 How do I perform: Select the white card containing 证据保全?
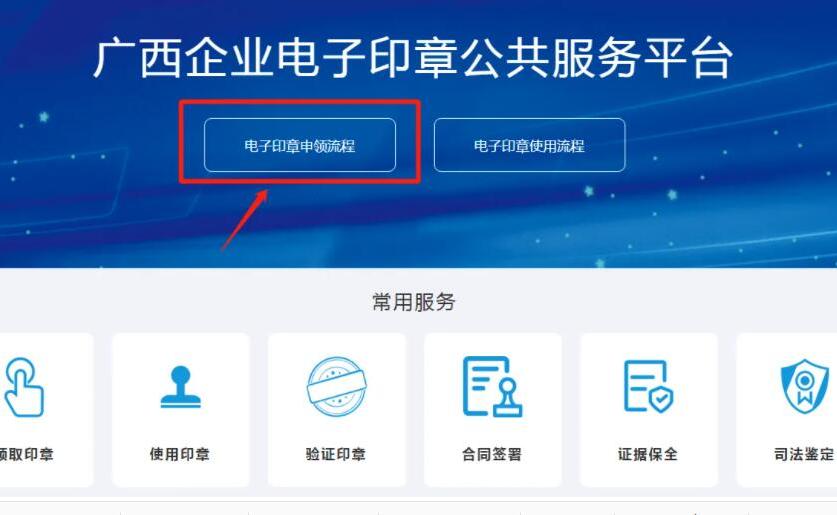point(649,410)
